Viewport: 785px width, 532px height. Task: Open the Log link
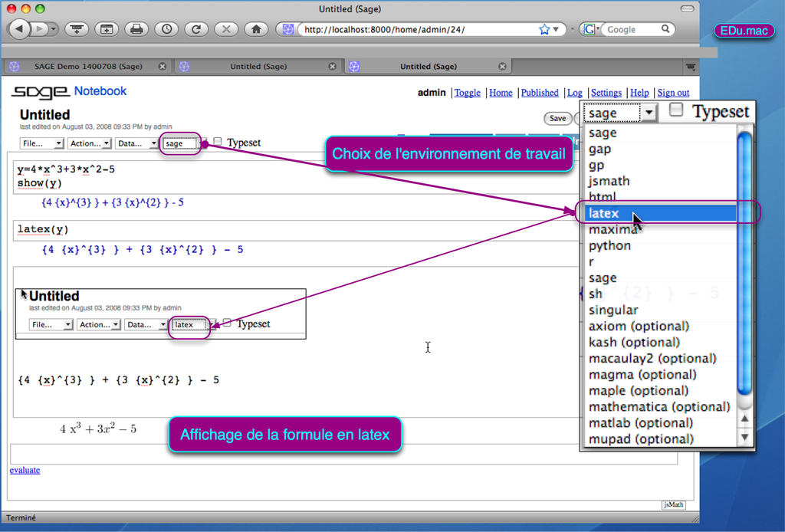click(x=575, y=93)
